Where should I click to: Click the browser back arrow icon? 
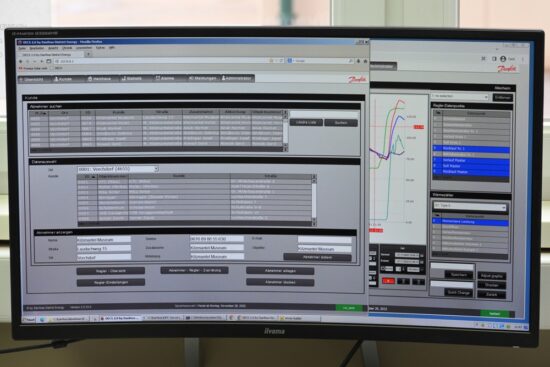pyautogui.click(x=21, y=61)
